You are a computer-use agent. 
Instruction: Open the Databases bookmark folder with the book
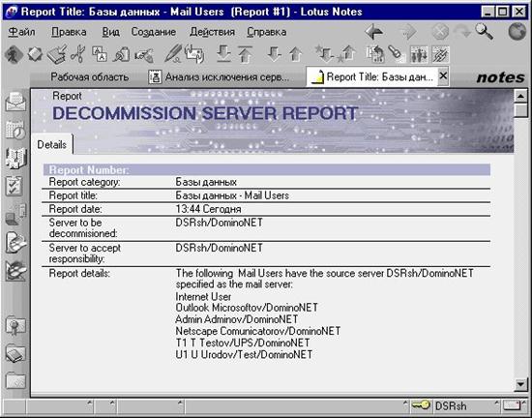[15, 354]
